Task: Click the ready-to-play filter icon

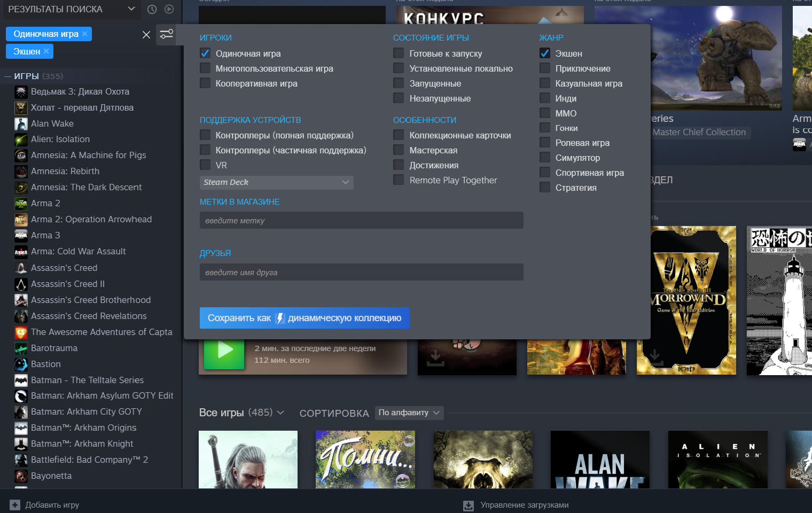Action: pos(169,9)
